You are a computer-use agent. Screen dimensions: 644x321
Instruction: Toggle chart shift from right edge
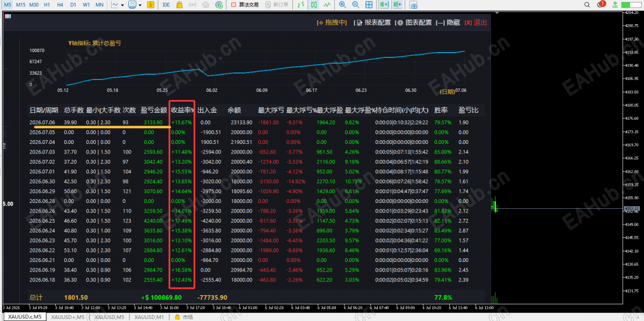click(397, 4)
